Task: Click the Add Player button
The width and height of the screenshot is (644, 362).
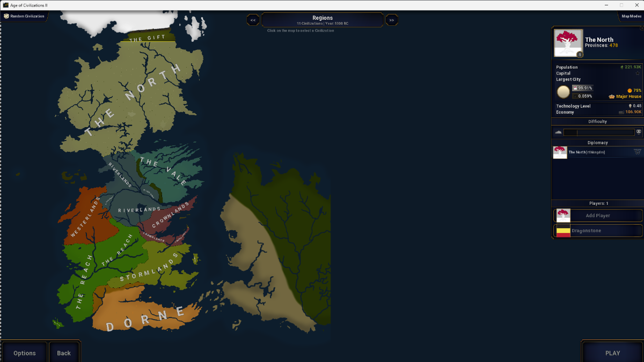Action: (598, 216)
